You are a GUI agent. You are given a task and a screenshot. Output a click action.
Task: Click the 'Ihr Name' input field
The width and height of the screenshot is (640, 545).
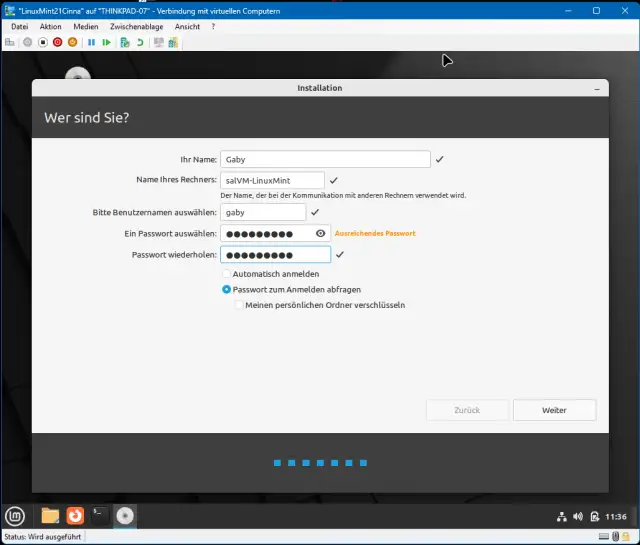[x=325, y=159]
